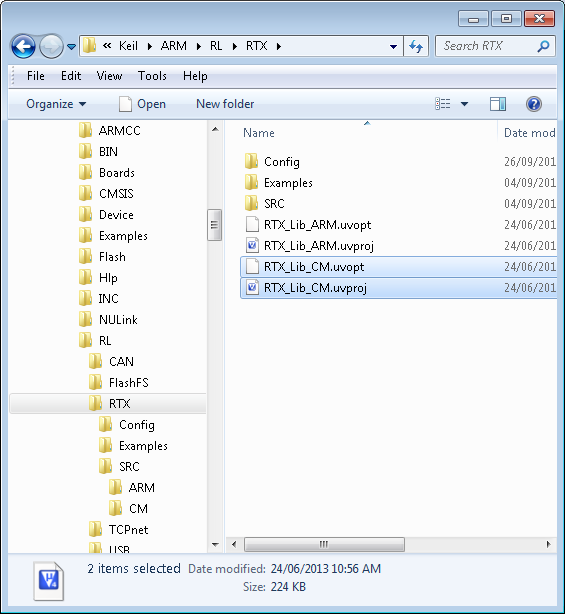
Task: Click the change view icon
Action: pos(442,104)
